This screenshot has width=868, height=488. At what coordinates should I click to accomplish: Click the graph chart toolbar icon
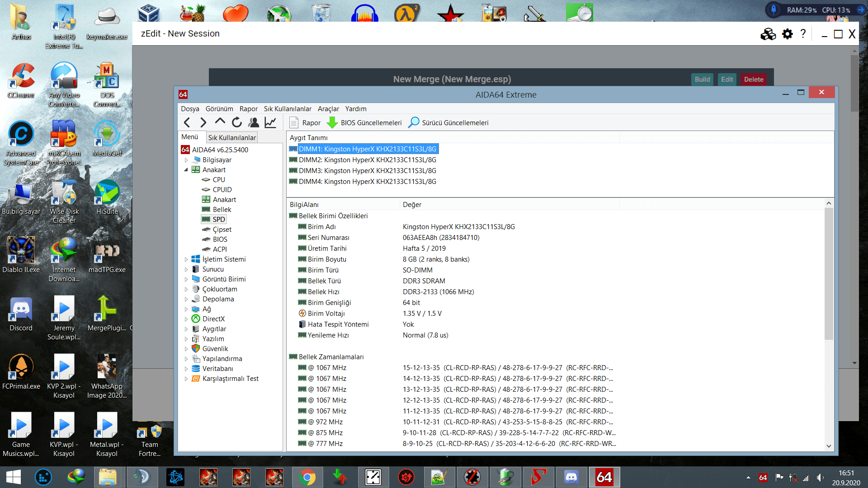[270, 122]
